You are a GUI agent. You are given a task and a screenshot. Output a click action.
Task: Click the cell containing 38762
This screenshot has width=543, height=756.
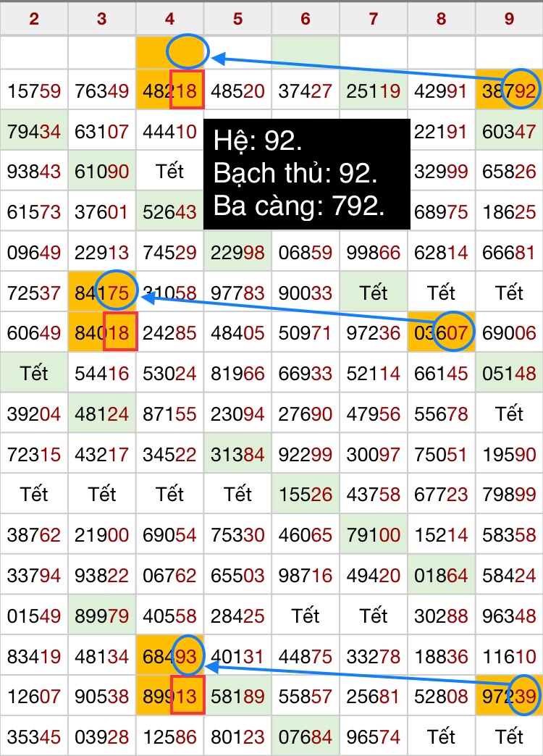(34, 534)
